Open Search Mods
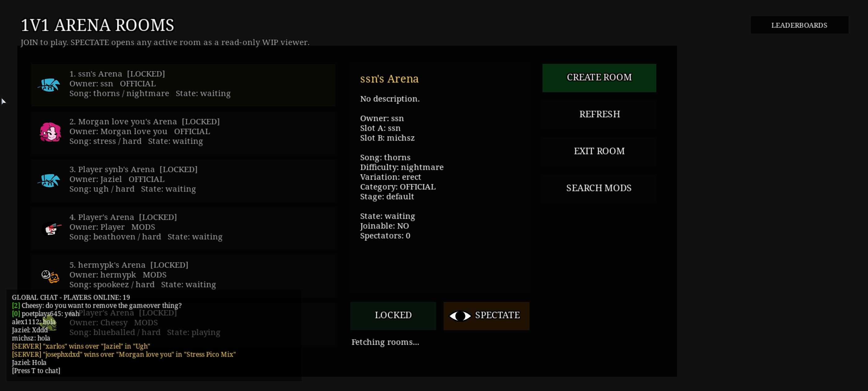868x391 pixels. pos(599,188)
